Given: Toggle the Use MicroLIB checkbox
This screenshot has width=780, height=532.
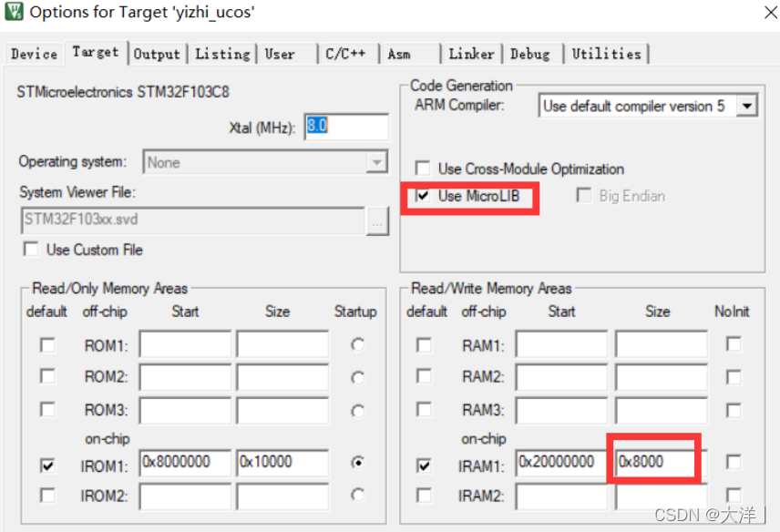Looking at the screenshot, I should 423,195.
